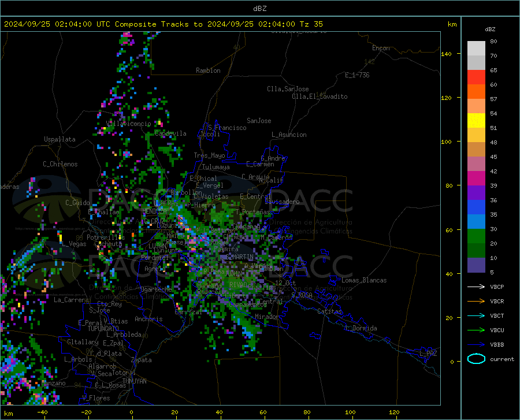Click the 'V_Flores' map label
The height and width of the screenshot is (420, 520).
96,398
